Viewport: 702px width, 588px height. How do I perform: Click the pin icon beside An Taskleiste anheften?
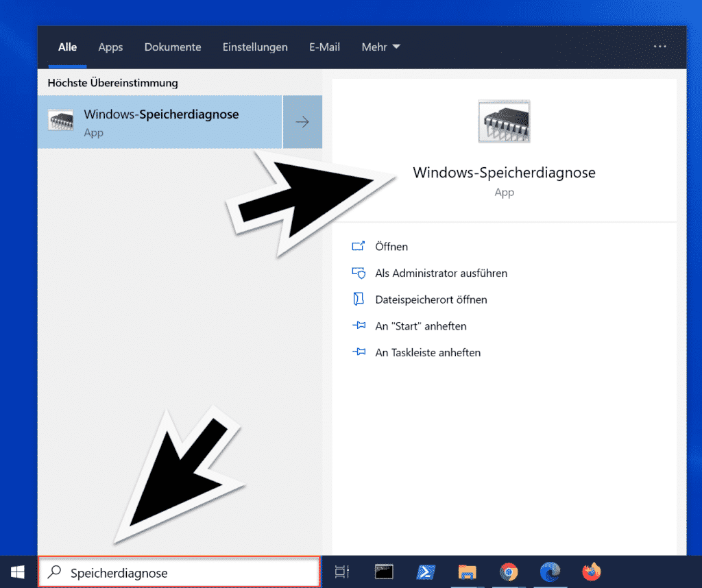tap(359, 352)
